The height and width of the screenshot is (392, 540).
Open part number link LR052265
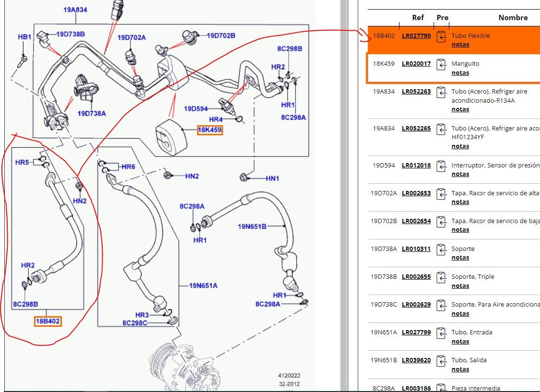click(x=416, y=128)
